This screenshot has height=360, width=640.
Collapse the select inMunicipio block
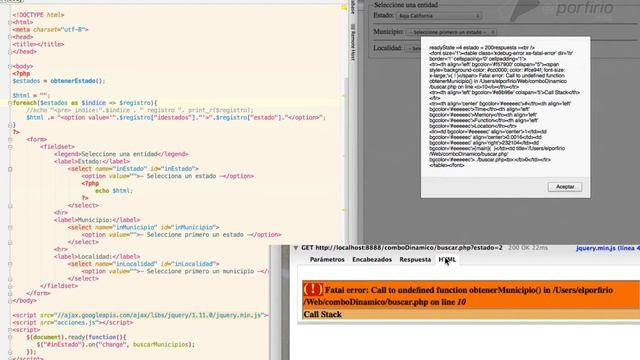[x=10, y=227]
